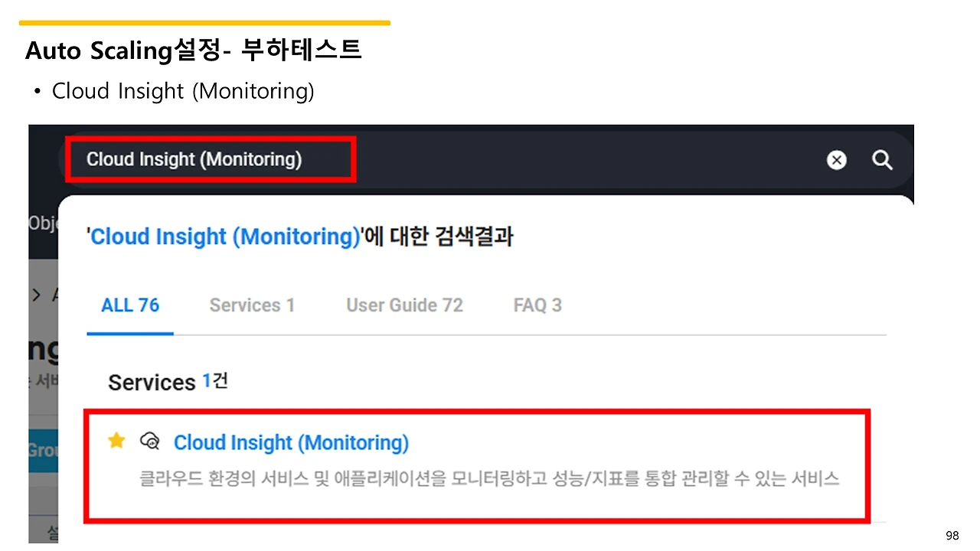Screen dimensions: 980x551
Task: Click the blue keyword in the search results heading
Action: point(225,236)
